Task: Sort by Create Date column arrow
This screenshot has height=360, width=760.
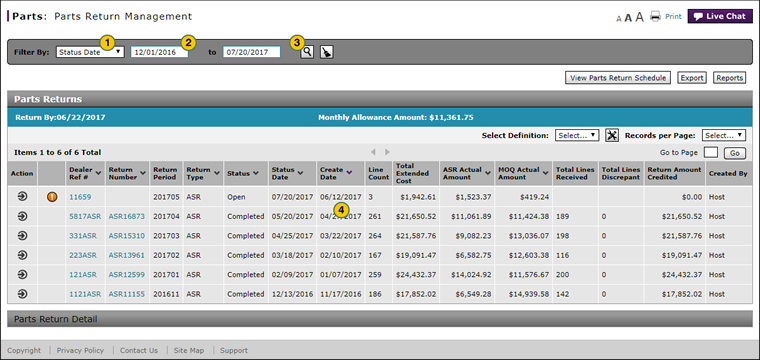Action: 349,171
